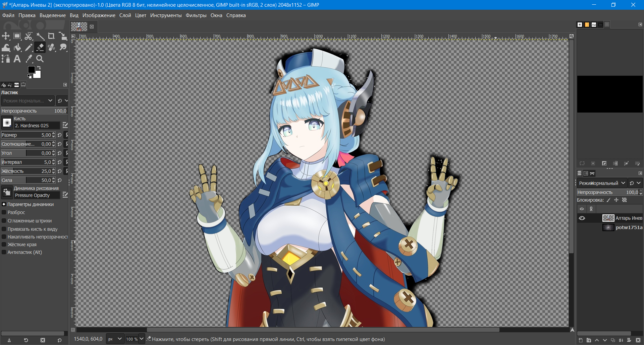This screenshot has width=644, height=345.
Task: Select the Paths tool
Action: (6, 59)
